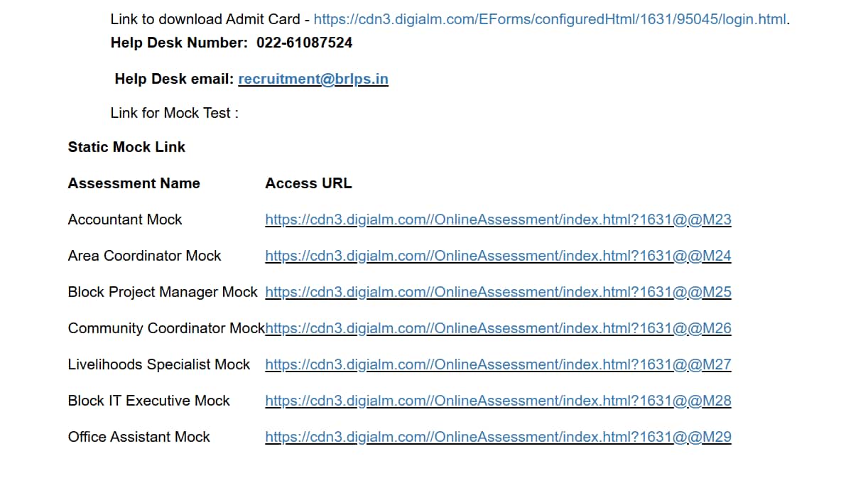Click the recruitment@brlps.in email link
This screenshot has width=868, height=493.
[313, 79]
